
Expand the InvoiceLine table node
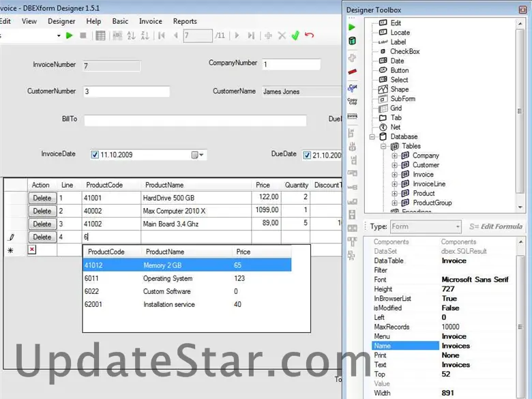pos(394,184)
